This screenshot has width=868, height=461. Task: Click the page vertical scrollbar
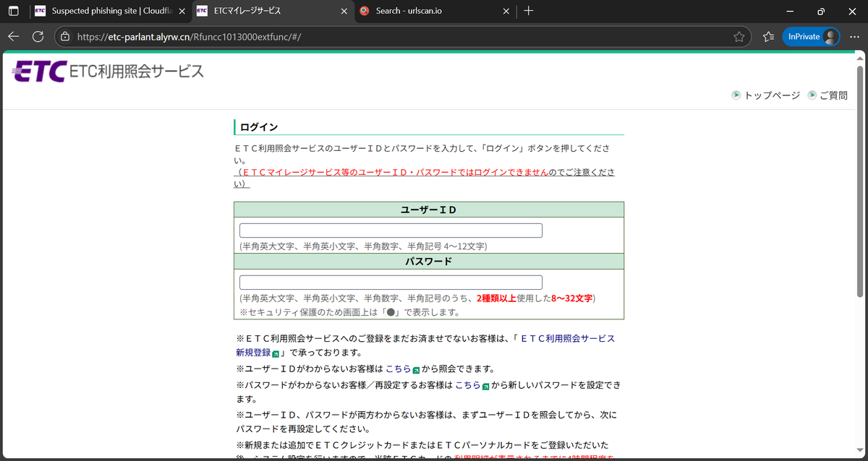860,181
